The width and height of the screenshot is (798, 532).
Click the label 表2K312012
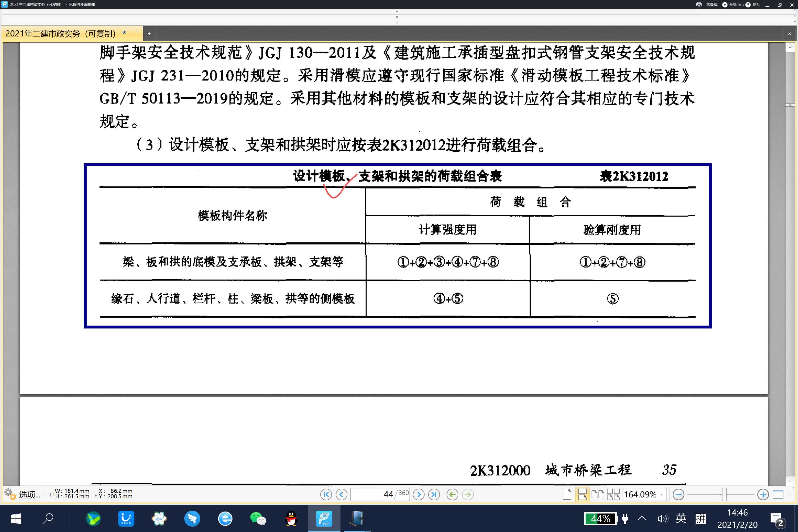634,176
